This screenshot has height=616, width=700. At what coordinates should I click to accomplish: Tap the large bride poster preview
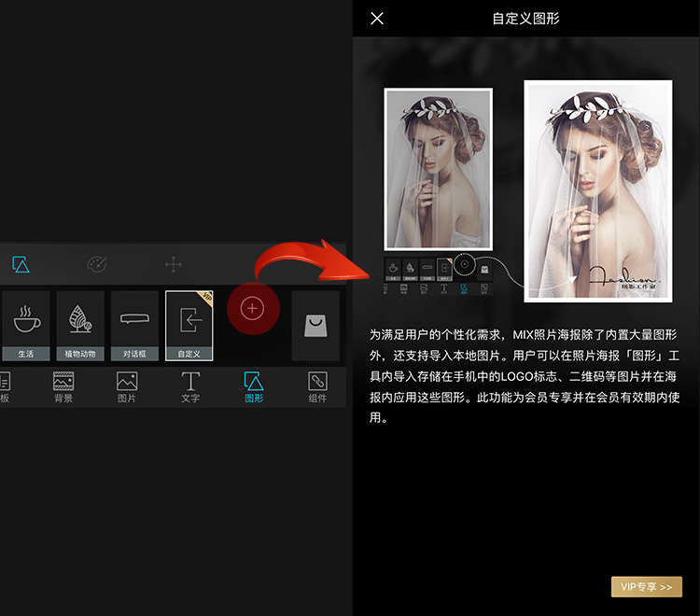pos(598,191)
